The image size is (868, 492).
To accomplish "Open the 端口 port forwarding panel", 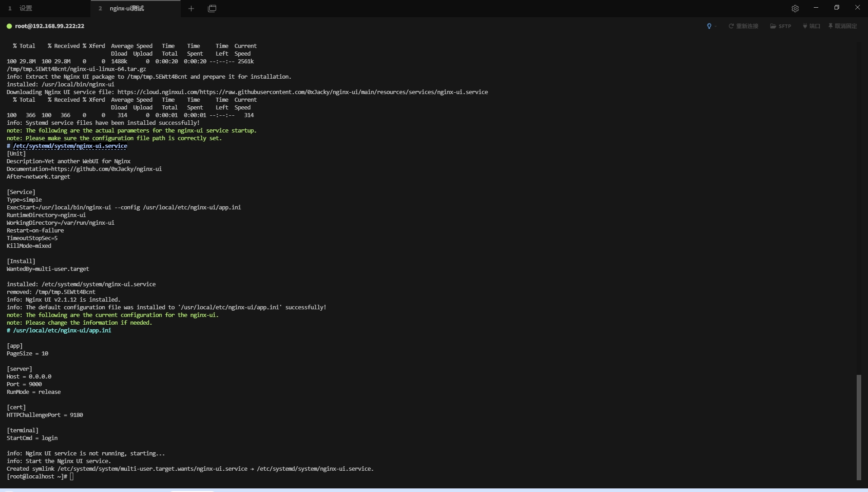I will tap(811, 26).
